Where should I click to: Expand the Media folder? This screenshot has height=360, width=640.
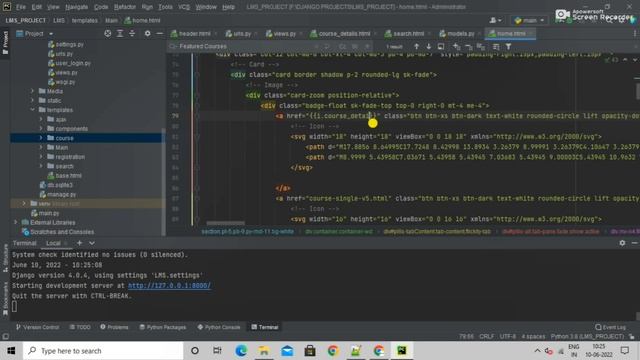32,91
